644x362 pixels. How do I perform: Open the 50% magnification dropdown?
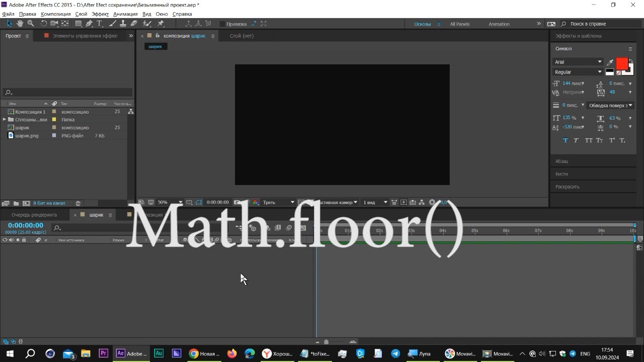pyautogui.click(x=170, y=202)
